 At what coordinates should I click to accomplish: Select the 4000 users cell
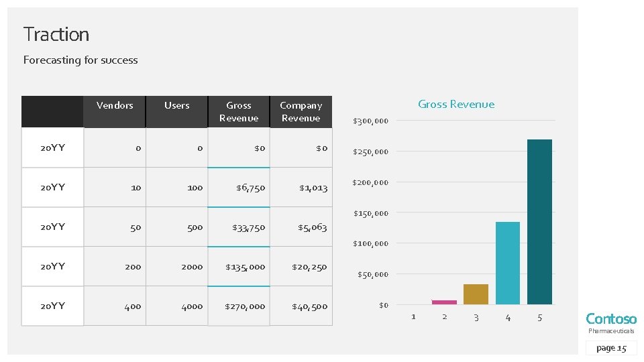(191, 306)
